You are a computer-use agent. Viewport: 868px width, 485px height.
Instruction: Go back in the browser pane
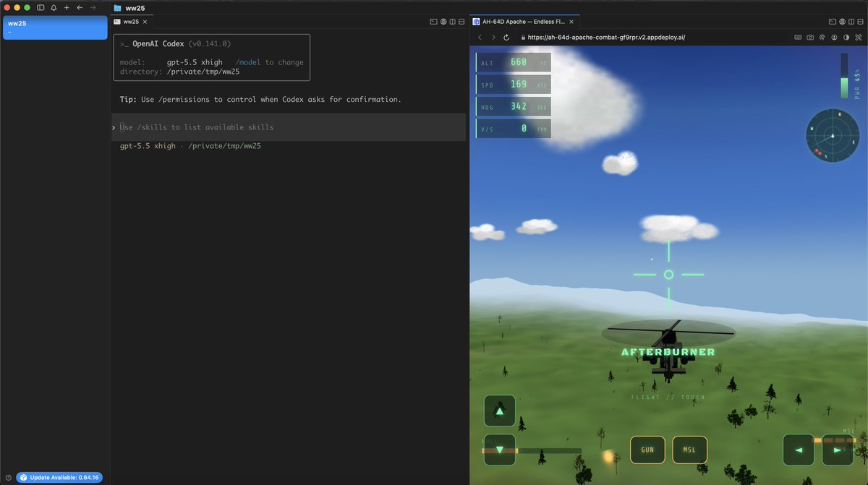480,37
